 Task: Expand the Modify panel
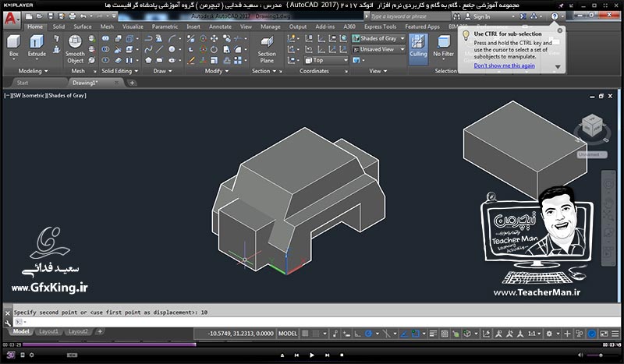pyautogui.click(x=217, y=71)
